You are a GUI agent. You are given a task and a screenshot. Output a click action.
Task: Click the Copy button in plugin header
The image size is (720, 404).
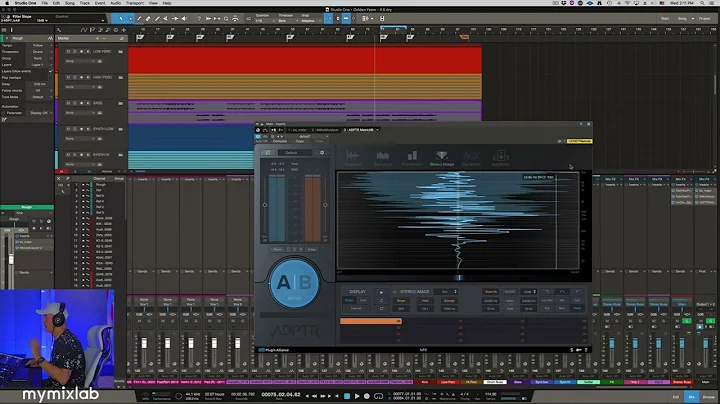tap(300, 141)
